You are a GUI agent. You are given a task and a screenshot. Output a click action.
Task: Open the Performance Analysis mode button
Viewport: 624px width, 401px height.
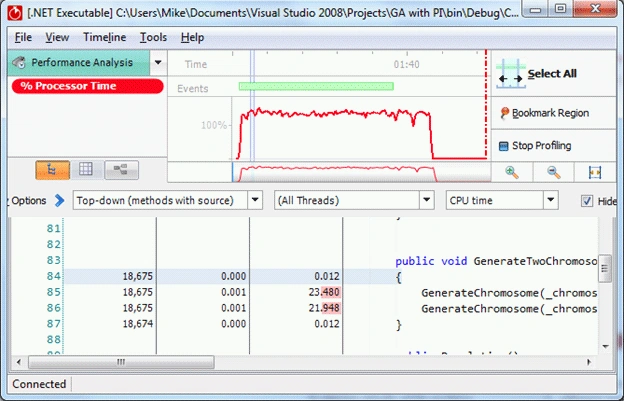click(x=79, y=62)
